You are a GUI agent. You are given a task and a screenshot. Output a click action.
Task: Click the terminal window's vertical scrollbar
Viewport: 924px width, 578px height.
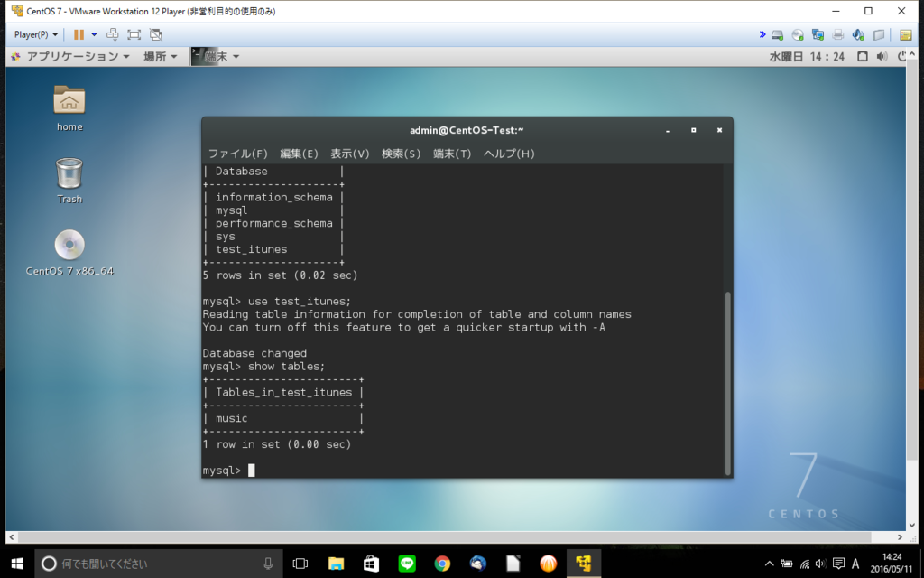click(728, 383)
